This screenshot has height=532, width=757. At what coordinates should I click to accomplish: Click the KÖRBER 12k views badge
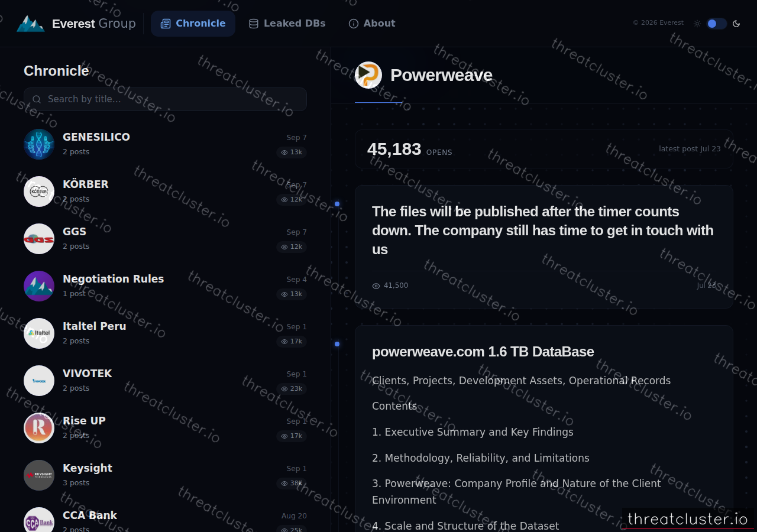pyautogui.click(x=292, y=200)
